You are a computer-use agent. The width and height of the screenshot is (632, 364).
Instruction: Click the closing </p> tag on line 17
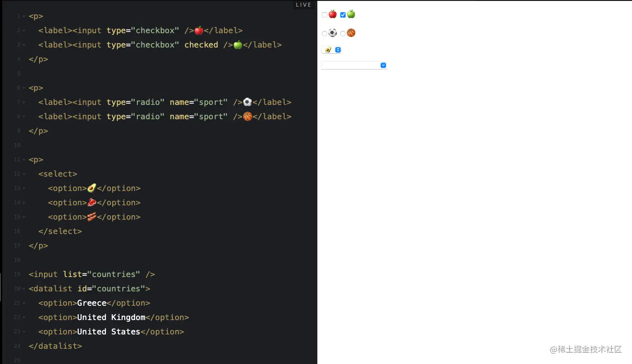(38, 246)
